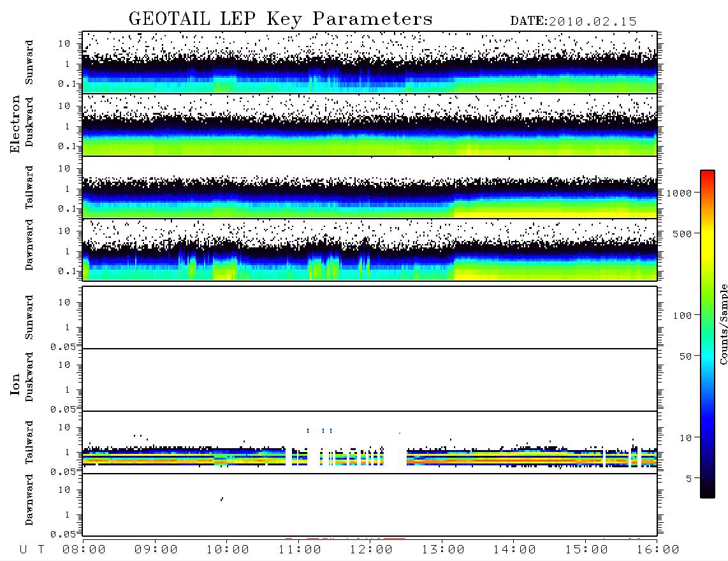Image resolution: width=728 pixels, height=561 pixels.
Task: Click the 08:00 time axis label
Action: [84, 550]
